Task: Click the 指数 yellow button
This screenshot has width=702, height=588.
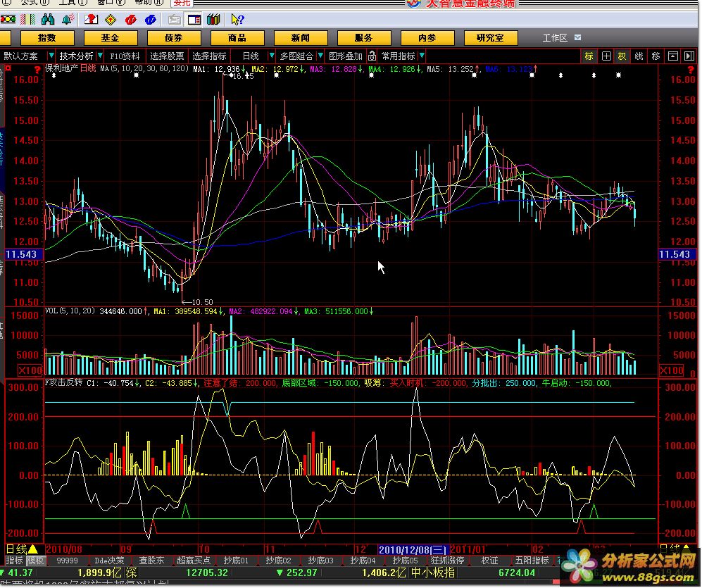Action: (x=47, y=38)
